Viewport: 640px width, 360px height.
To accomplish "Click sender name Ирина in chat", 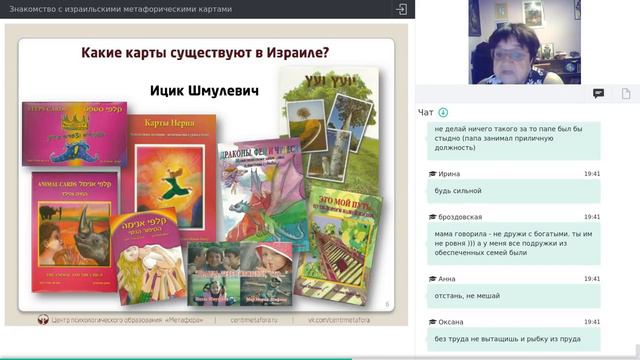I will [x=449, y=174].
